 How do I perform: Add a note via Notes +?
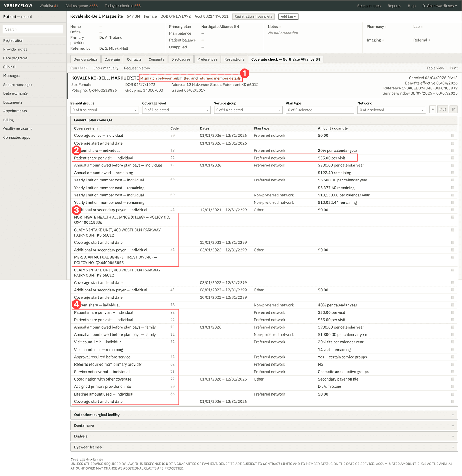click(x=274, y=27)
